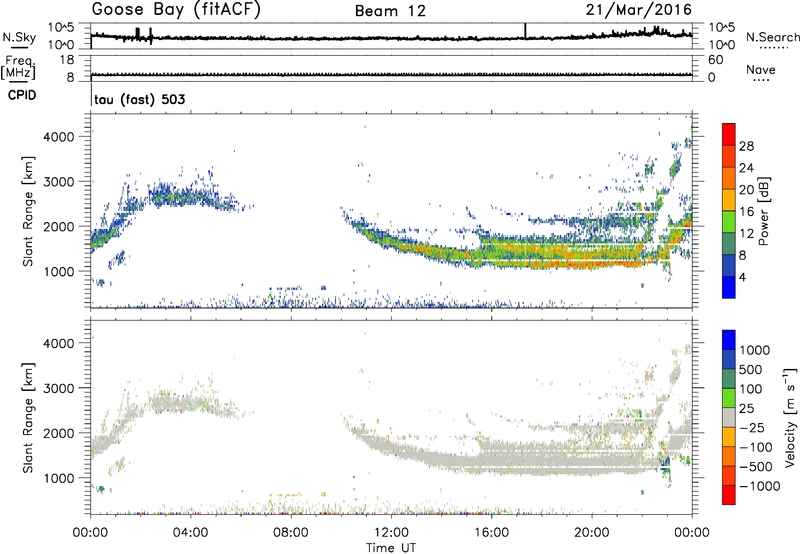Viewport: 800px width, 554px height.
Task: Click the 'Freq. [MHz]' axis label
Action: coord(18,67)
